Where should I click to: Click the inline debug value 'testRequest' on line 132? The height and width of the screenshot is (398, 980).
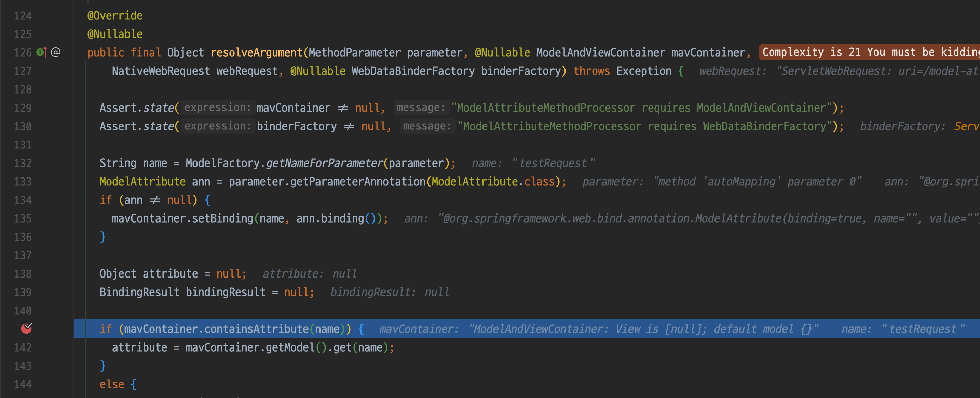pyautogui.click(x=553, y=163)
